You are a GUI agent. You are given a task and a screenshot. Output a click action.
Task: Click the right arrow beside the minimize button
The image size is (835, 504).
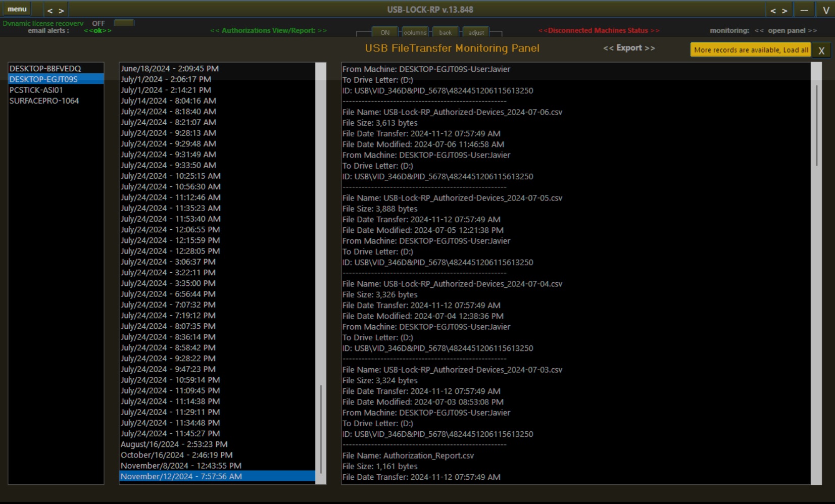784,11
